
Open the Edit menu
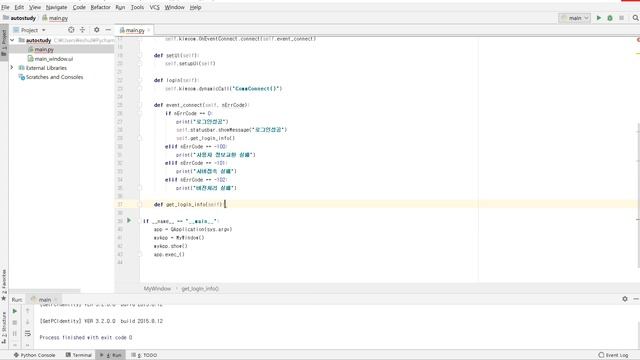(x=19, y=7)
